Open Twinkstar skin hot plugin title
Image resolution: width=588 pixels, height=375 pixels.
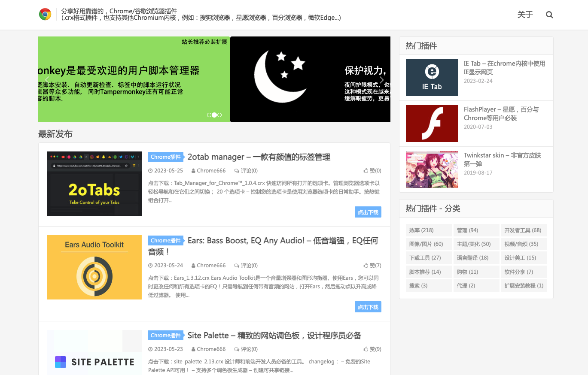click(x=503, y=160)
